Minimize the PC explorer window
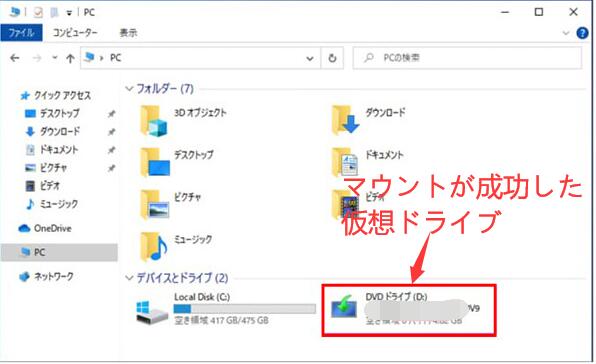Screen dimensions: 596x364 (505, 12)
